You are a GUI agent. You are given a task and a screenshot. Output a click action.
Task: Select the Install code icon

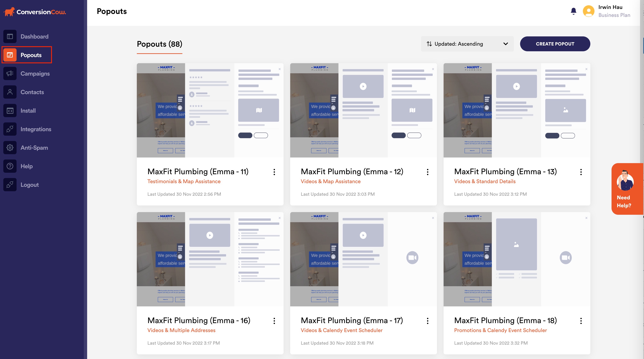[x=10, y=111]
